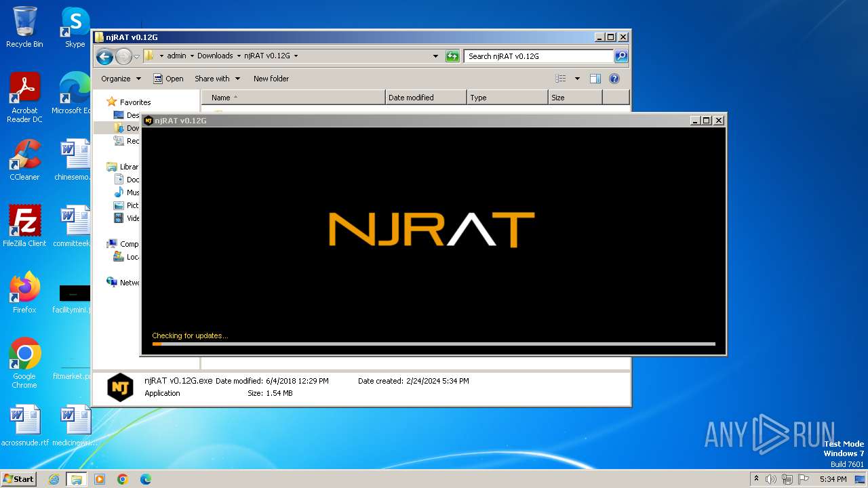Sort by the Type column header

pyautogui.click(x=507, y=98)
